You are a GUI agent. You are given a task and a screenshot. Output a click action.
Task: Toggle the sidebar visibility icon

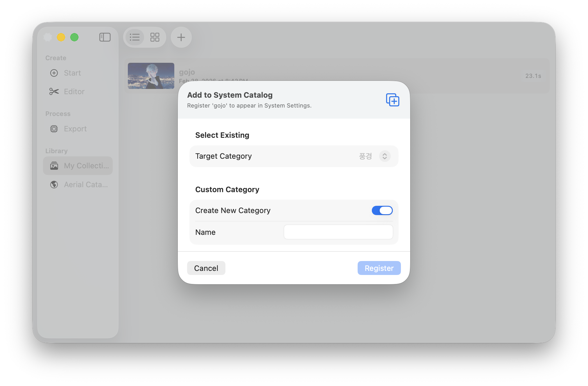(105, 37)
